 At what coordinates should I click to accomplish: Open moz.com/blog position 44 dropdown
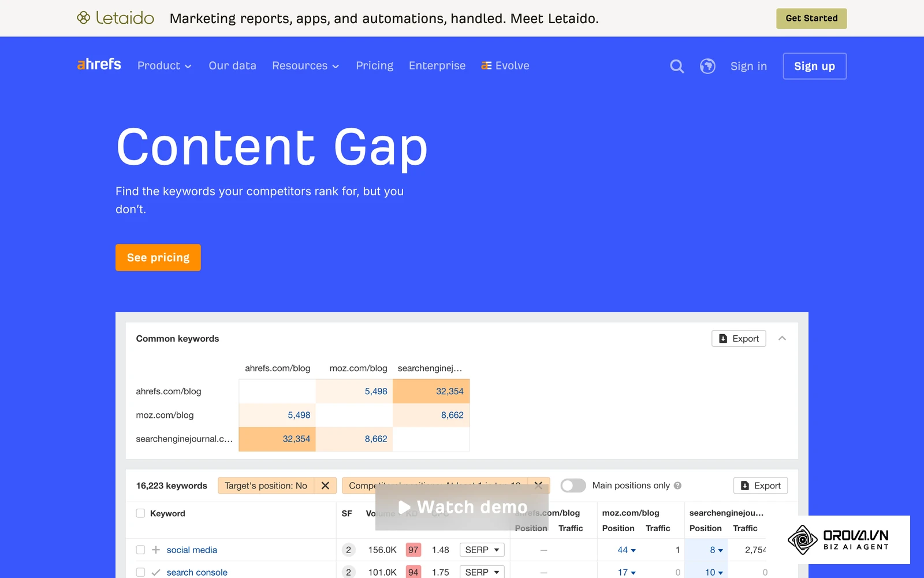tap(627, 550)
